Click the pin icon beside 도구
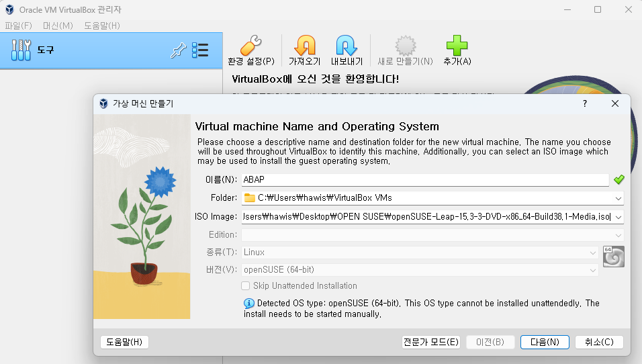Viewport: 642px width, 364px height. [178, 50]
